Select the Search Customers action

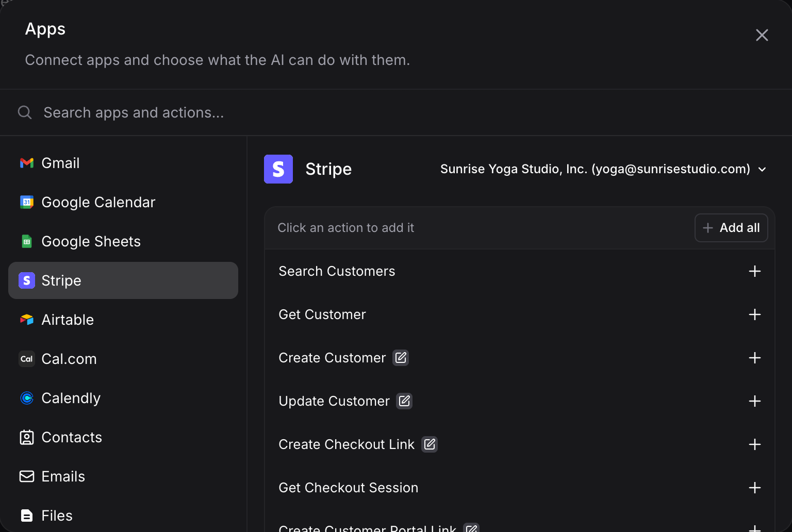click(x=520, y=271)
